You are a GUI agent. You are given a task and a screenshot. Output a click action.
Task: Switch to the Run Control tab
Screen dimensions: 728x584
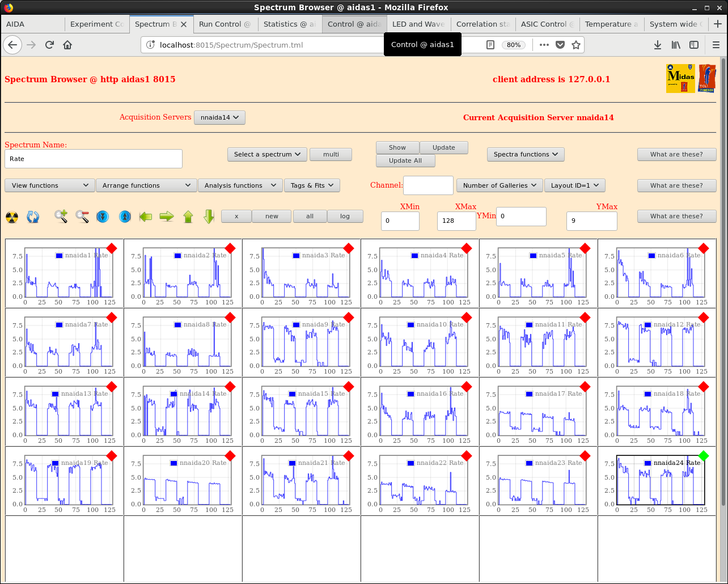pyautogui.click(x=225, y=24)
